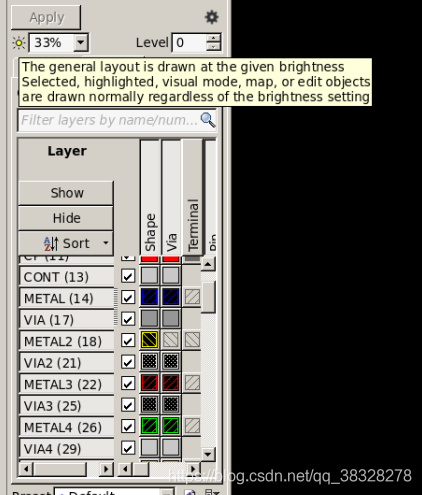Click the METAL4 (26) green Via swatch
Viewport: 422px width, 495px height.
coord(171,426)
